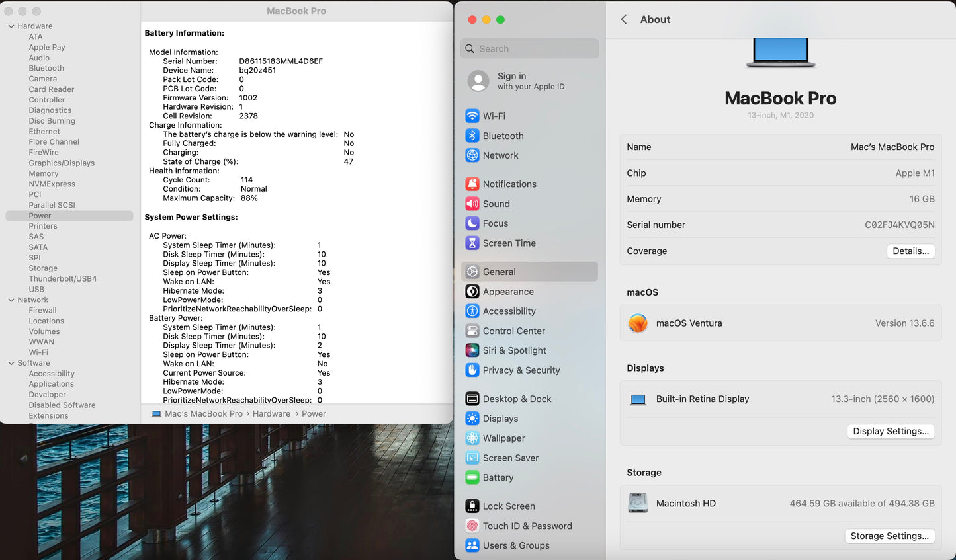Collapse the Hardware tree section

click(11, 26)
